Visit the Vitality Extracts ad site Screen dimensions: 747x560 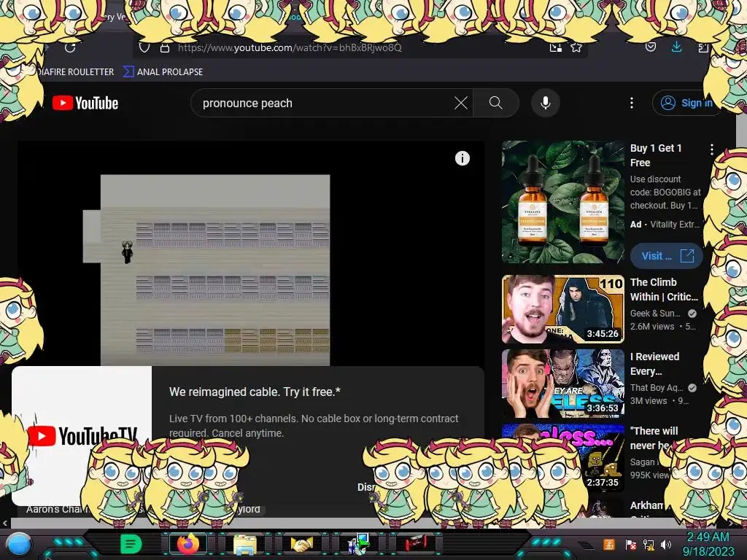pos(666,256)
